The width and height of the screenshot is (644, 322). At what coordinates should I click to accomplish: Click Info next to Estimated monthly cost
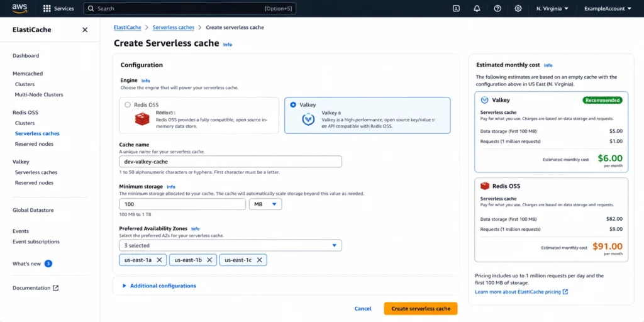(548, 65)
